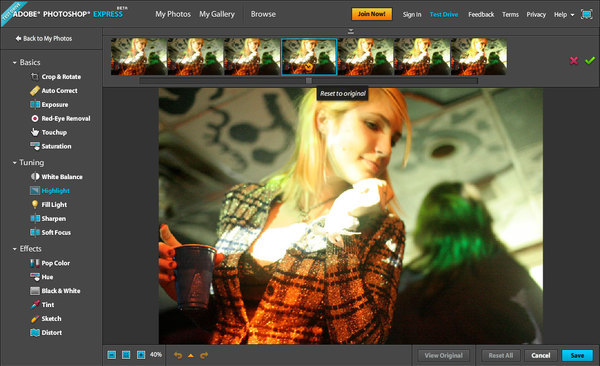The width and height of the screenshot is (600, 366).
Task: Open the Privacy link
Action: [536, 15]
